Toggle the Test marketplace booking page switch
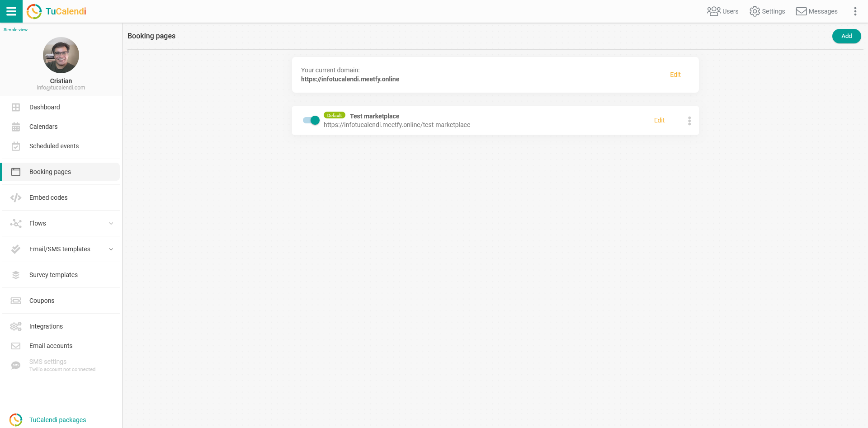Image resolution: width=868 pixels, height=428 pixels. pyautogui.click(x=311, y=120)
